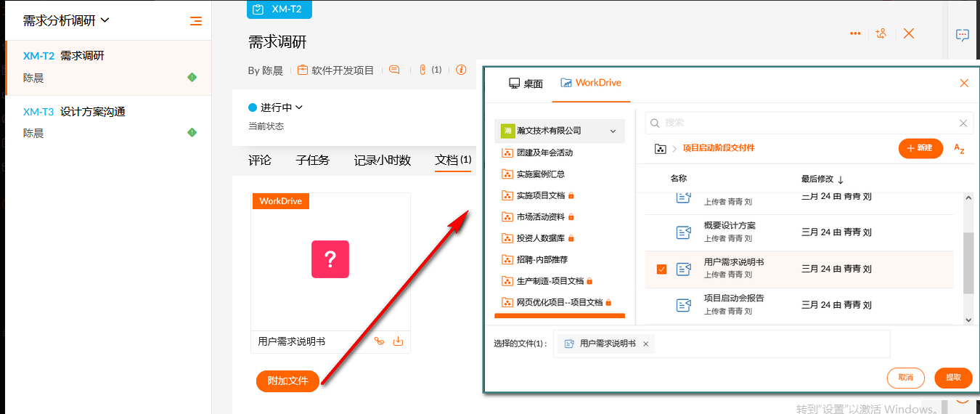Switch to the WorkDrive tab in file picker

[591, 83]
